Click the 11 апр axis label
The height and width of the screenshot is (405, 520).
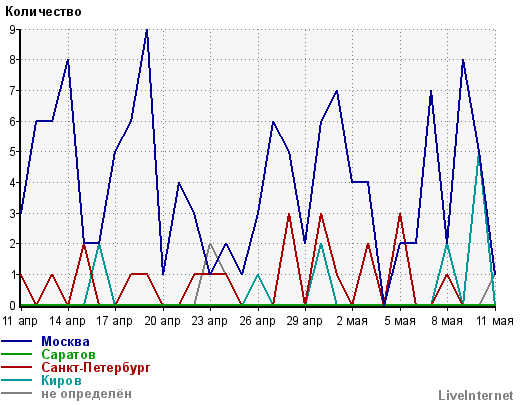pos(20,321)
